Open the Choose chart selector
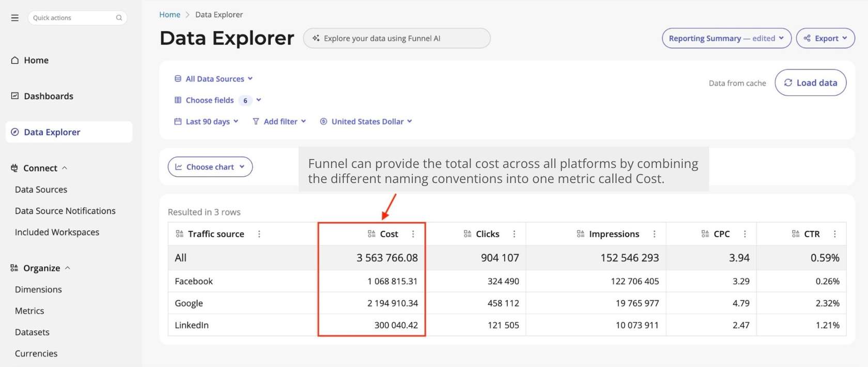The width and height of the screenshot is (868, 367). click(x=210, y=167)
